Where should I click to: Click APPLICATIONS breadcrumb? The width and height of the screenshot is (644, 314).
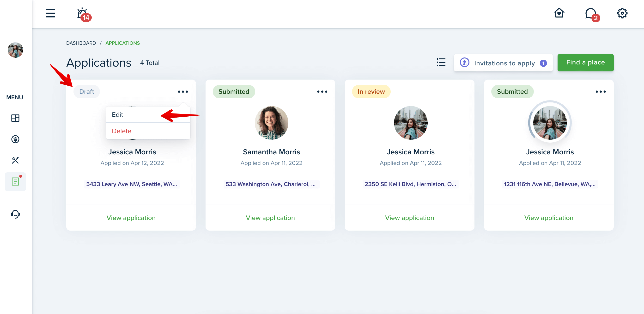(x=122, y=43)
